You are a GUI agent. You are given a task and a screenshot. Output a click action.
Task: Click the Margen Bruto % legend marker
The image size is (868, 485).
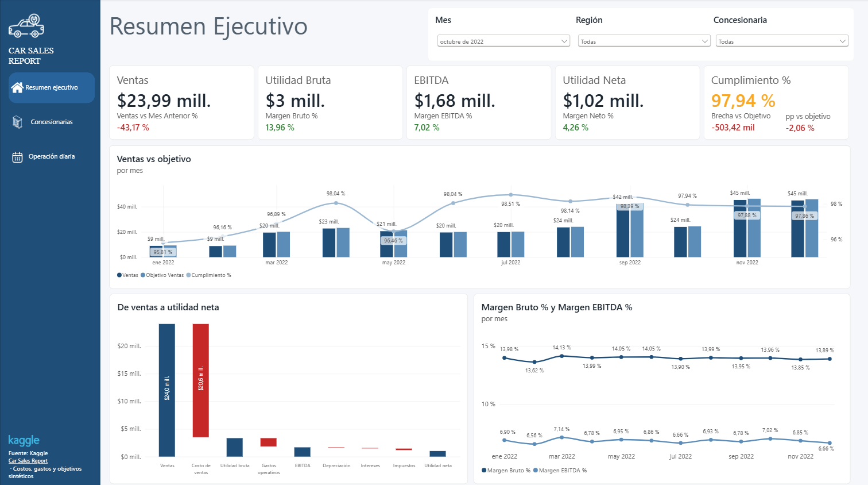click(x=484, y=471)
